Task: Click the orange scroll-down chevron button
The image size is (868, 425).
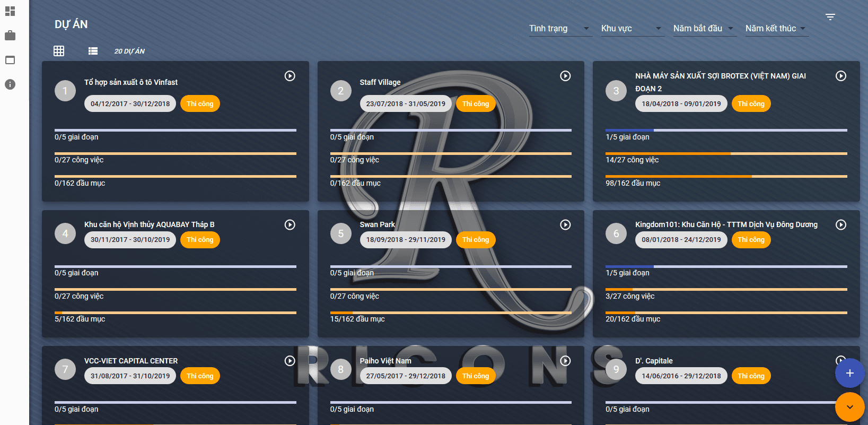Action: point(849,407)
